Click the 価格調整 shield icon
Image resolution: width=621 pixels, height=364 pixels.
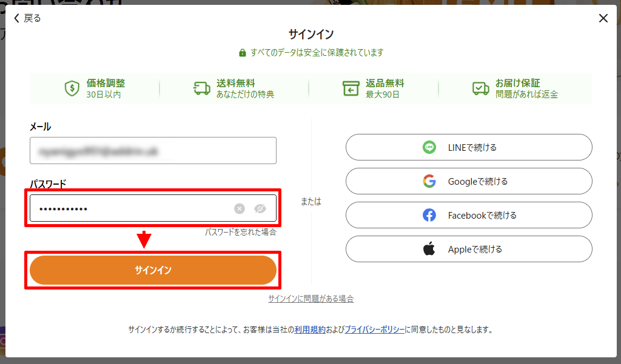click(x=72, y=88)
